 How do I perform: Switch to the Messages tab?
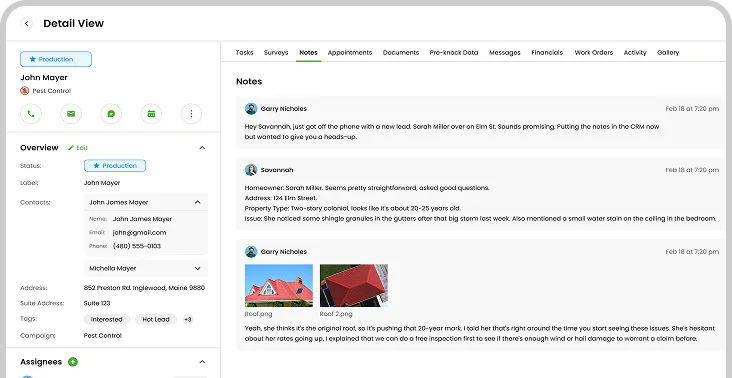505,53
